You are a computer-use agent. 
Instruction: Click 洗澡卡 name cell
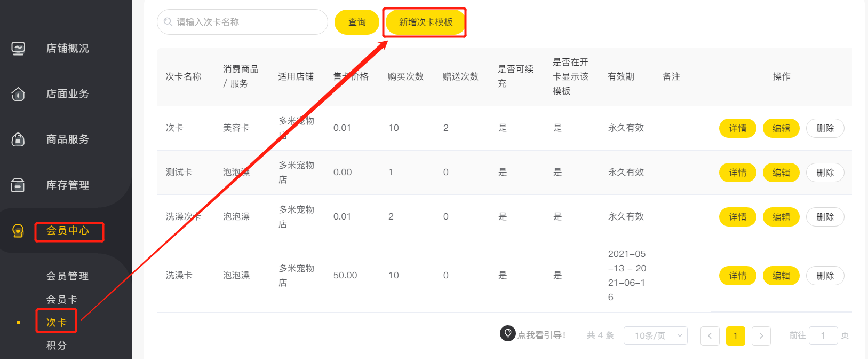(x=179, y=275)
